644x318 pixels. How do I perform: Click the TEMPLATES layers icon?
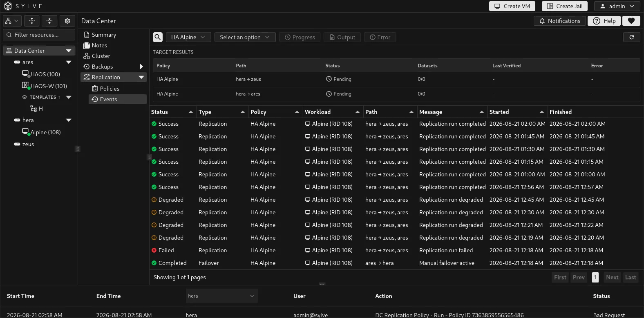point(25,97)
